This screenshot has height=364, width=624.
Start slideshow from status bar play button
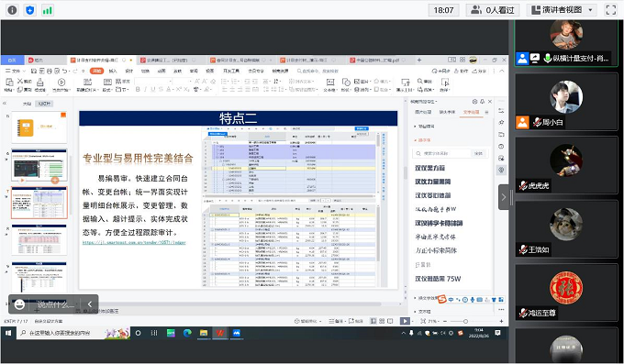click(x=405, y=321)
